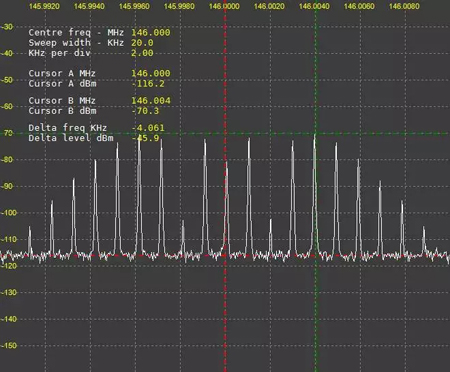
Task: Click frequency axis label 146.0080
Action: [x=404, y=6]
